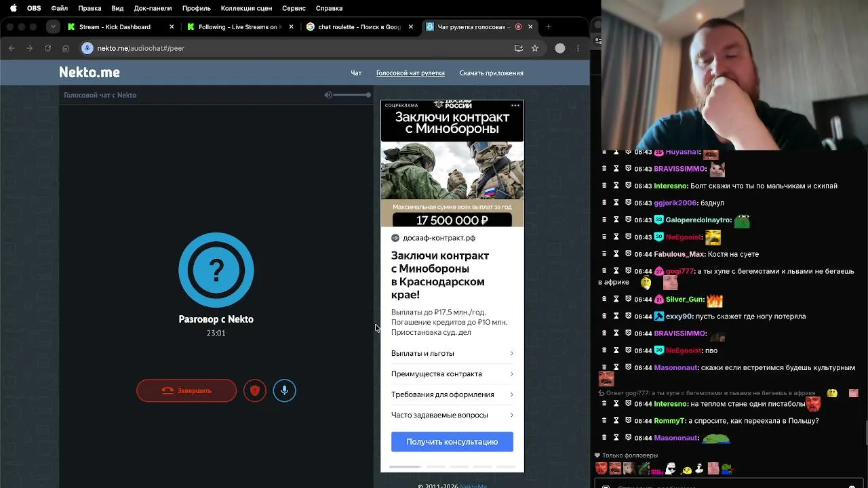Screen dimensions: 868x488
Task: Reload the nekto.me page
Action: pyautogui.click(x=47, y=48)
